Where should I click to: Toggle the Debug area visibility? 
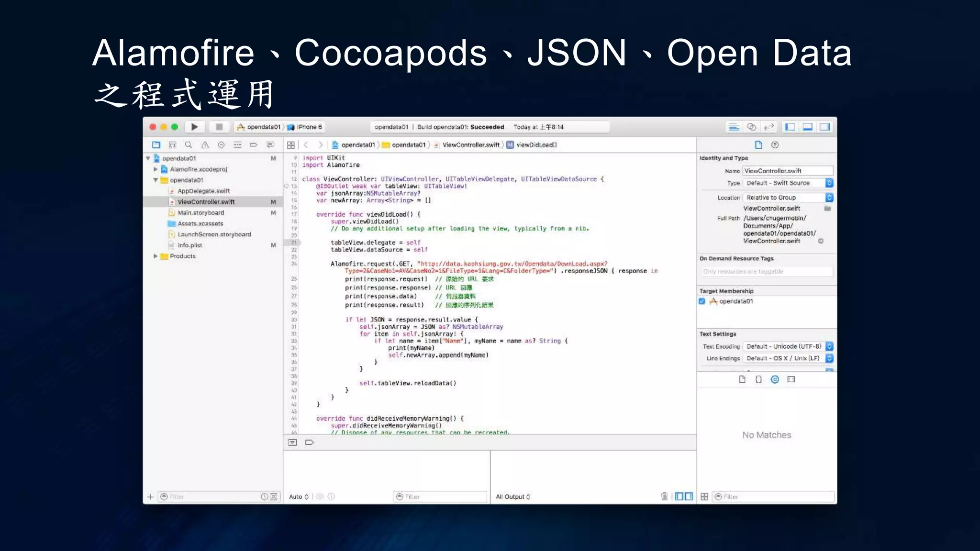point(808,127)
